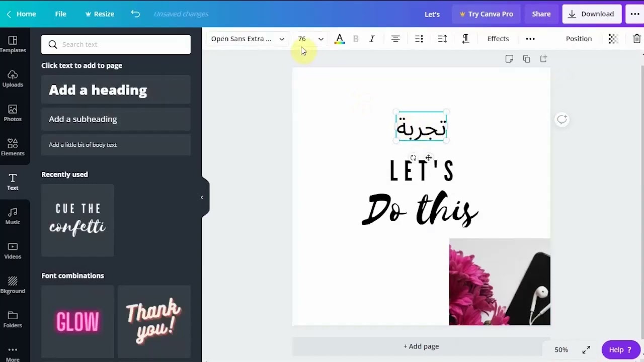
Task: Open the Music sidebar panel
Action: pyautogui.click(x=13, y=217)
